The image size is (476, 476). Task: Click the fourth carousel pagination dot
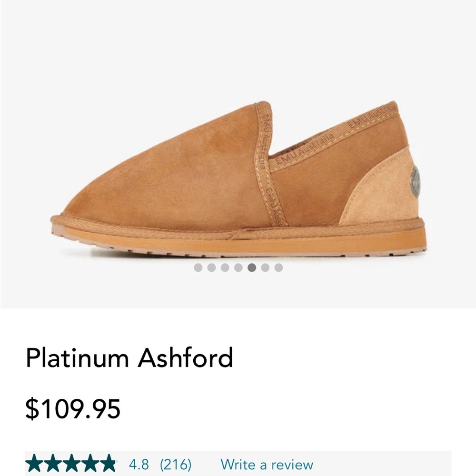(x=238, y=268)
